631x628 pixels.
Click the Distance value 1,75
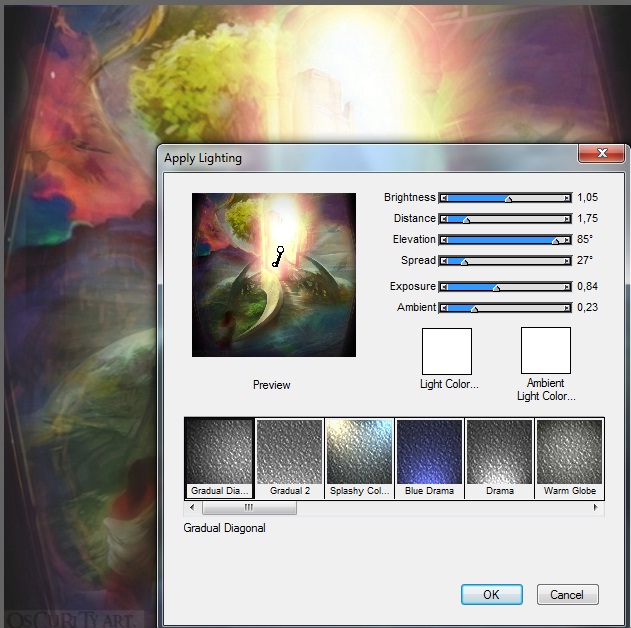click(587, 218)
